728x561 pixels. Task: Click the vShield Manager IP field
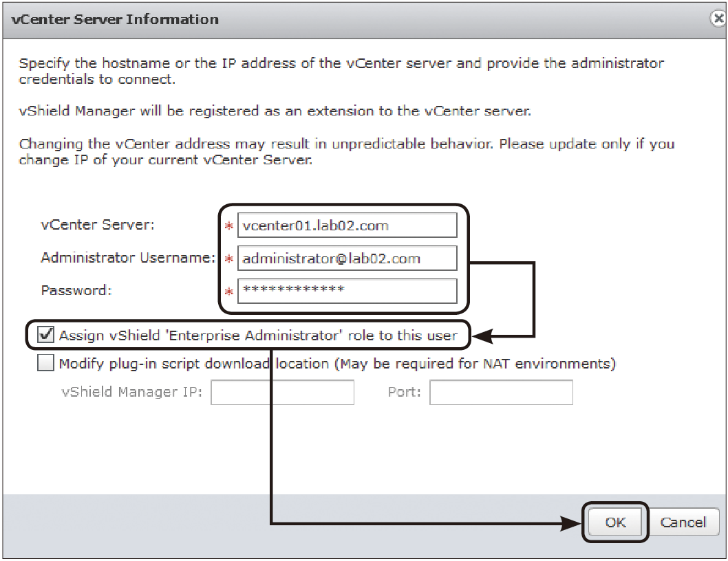pos(282,392)
